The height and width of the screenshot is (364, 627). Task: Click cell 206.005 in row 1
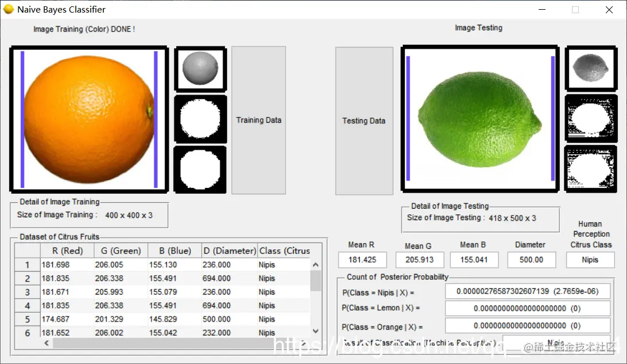pyautogui.click(x=121, y=265)
